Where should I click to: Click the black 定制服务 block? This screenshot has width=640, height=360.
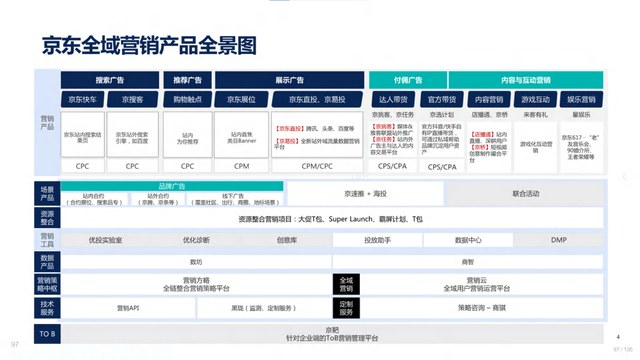[x=346, y=308]
